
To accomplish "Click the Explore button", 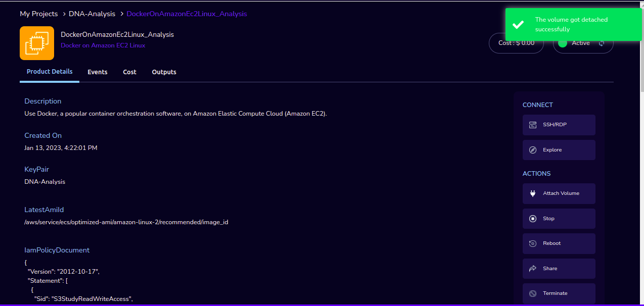I will tap(559, 150).
